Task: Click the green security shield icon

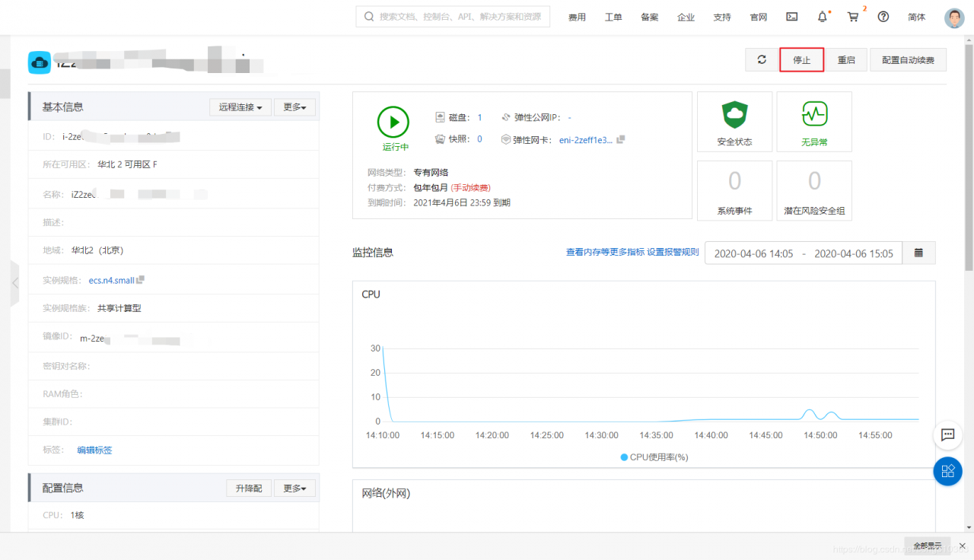Action: pos(734,114)
